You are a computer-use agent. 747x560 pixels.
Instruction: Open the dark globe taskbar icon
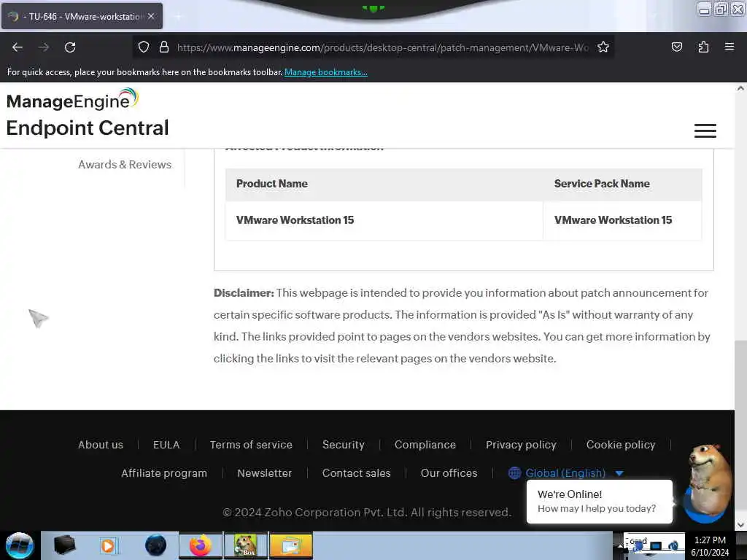pyautogui.click(x=155, y=545)
